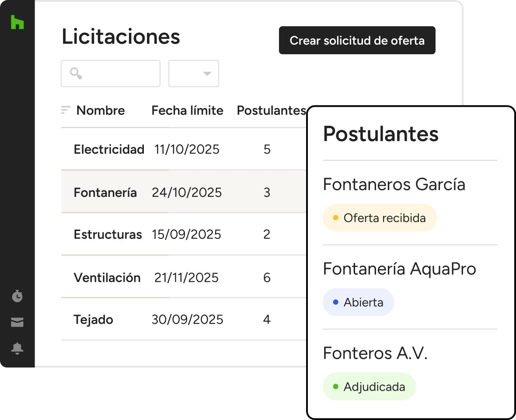Open the stopwatch timer icon in sidebar
The width and height of the screenshot is (516, 420).
[x=17, y=296]
